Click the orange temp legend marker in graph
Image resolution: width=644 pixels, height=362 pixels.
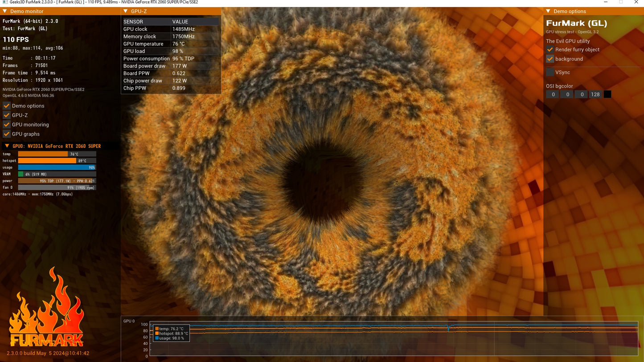click(x=157, y=329)
